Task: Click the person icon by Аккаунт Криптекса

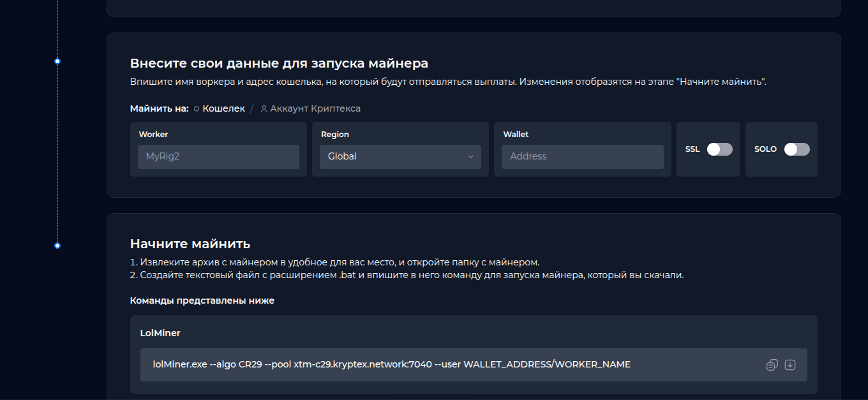Action: (x=264, y=108)
